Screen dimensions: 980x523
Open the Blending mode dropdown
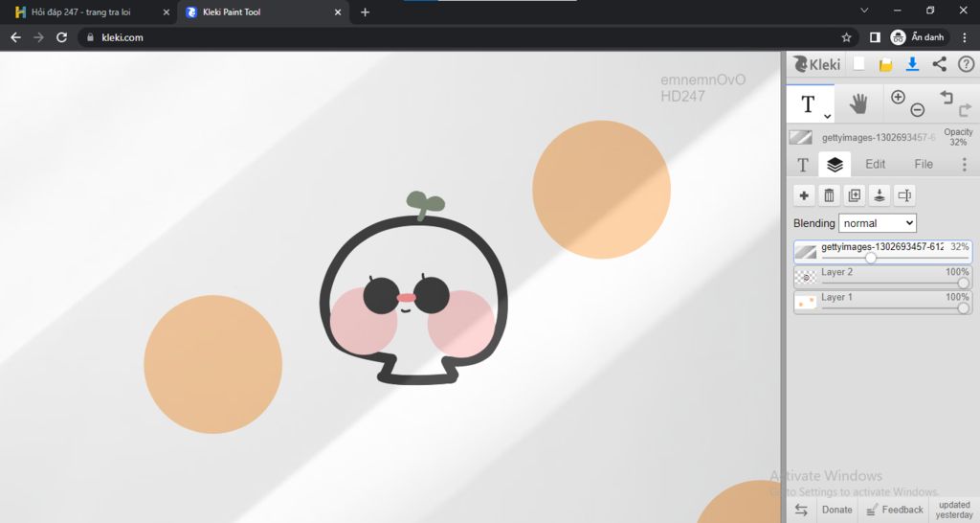pyautogui.click(x=877, y=223)
